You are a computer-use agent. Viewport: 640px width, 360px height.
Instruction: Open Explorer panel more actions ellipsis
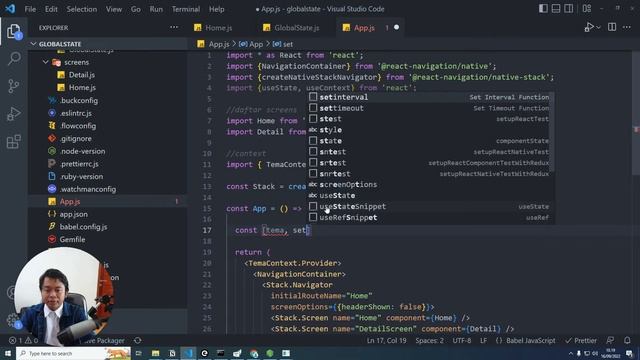[174, 27]
